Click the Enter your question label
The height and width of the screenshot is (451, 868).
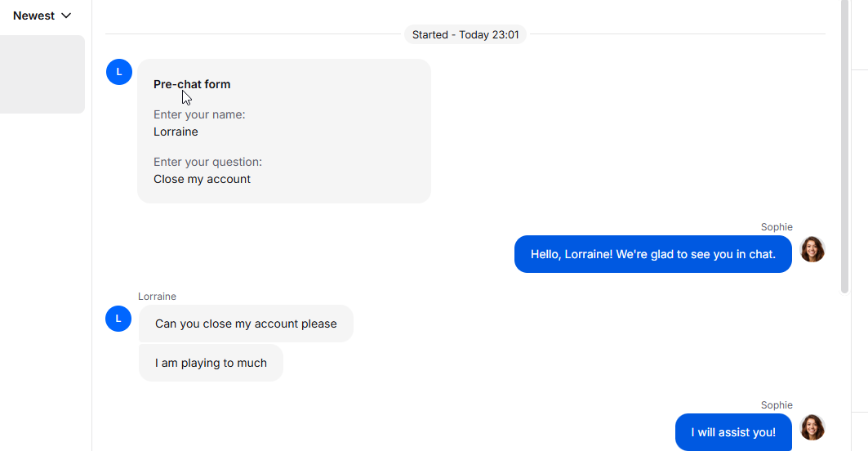point(207,162)
